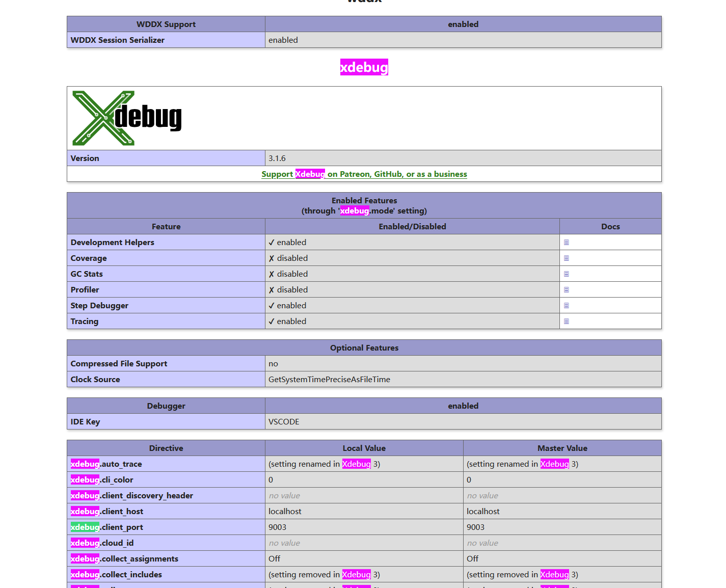Image resolution: width=726 pixels, height=588 pixels.
Task: Click the cloud_id local no value cell
Action: (x=364, y=543)
